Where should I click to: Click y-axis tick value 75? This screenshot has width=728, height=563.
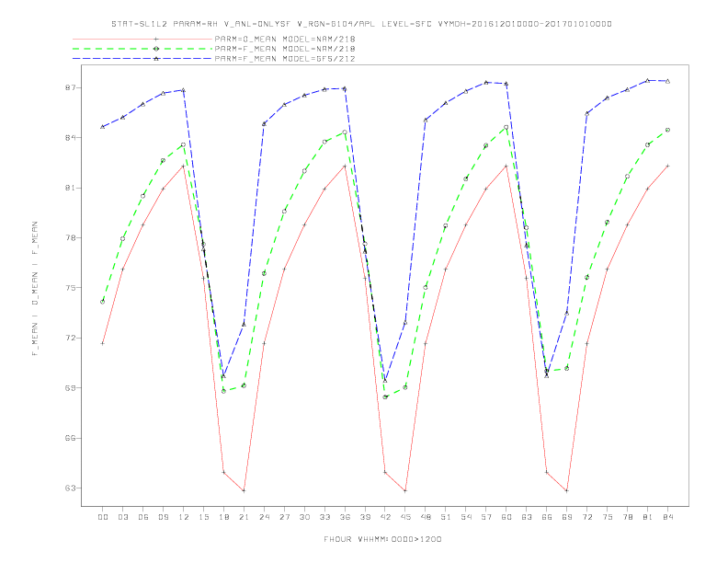[70, 288]
